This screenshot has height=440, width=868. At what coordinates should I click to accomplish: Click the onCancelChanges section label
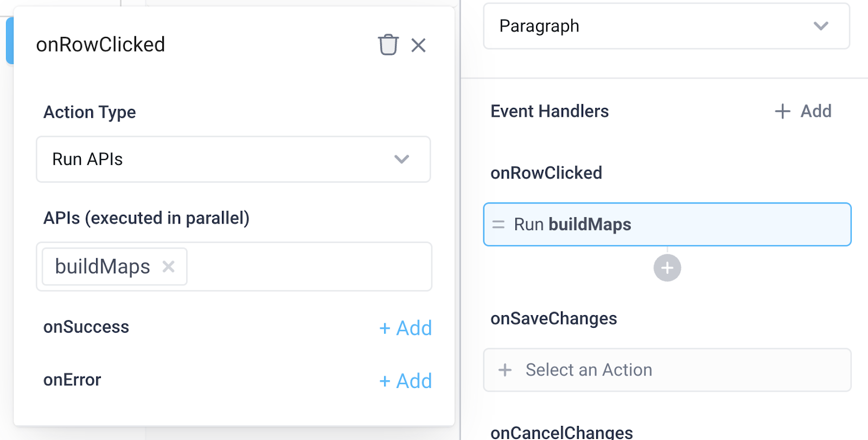(x=560, y=432)
